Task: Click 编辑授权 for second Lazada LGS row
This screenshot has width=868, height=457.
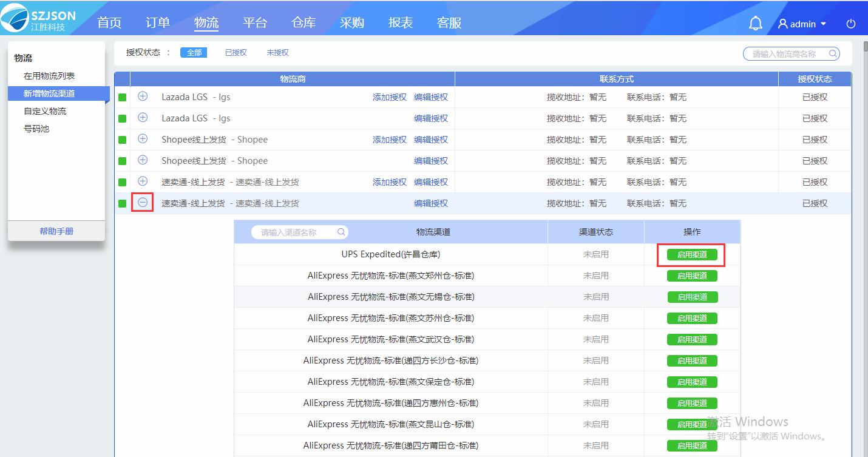Action: 431,118
